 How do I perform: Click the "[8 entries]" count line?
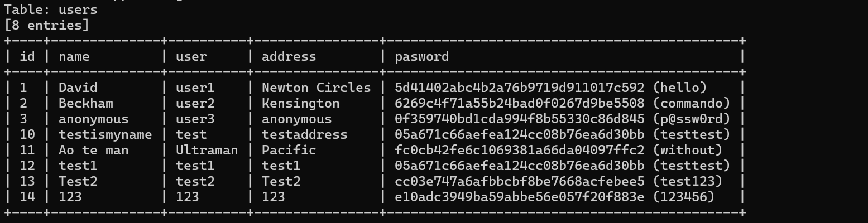(x=46, y=25)
